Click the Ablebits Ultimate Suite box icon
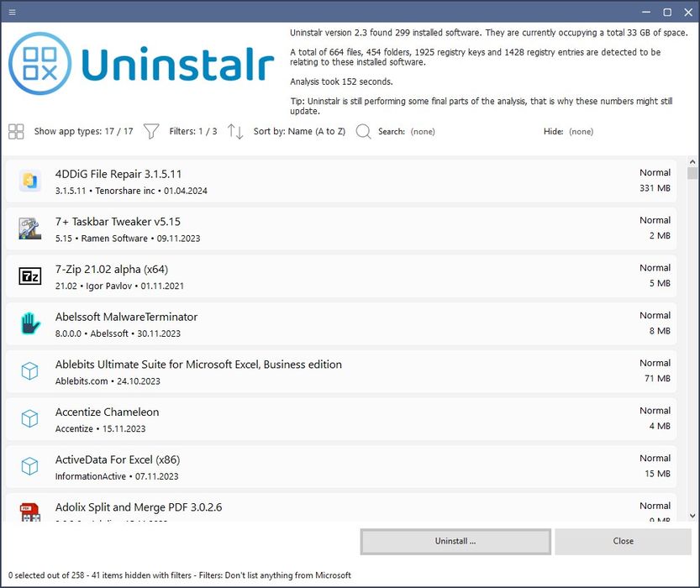 point(29,371)
